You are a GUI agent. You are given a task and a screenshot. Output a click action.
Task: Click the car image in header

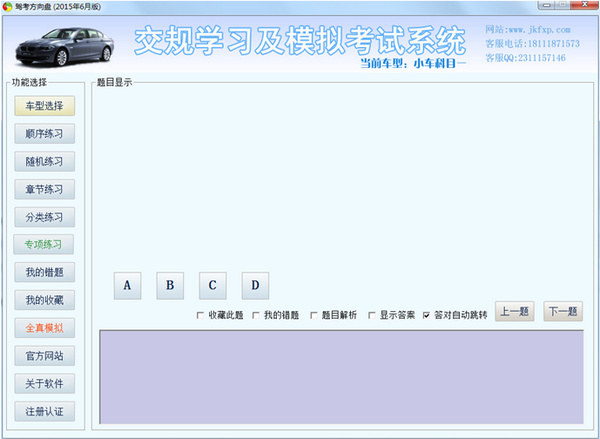[64, 46]
